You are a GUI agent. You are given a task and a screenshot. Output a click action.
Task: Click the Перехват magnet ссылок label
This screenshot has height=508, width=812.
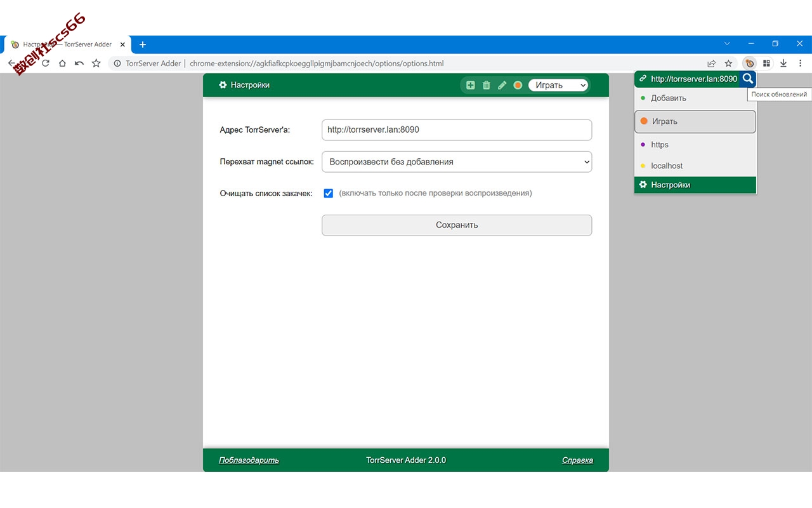(267, 162)
